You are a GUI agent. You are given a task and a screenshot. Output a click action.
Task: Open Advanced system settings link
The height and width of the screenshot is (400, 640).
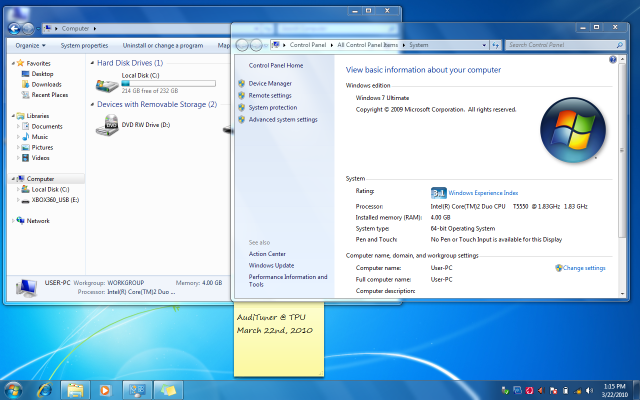pos(283,120)
